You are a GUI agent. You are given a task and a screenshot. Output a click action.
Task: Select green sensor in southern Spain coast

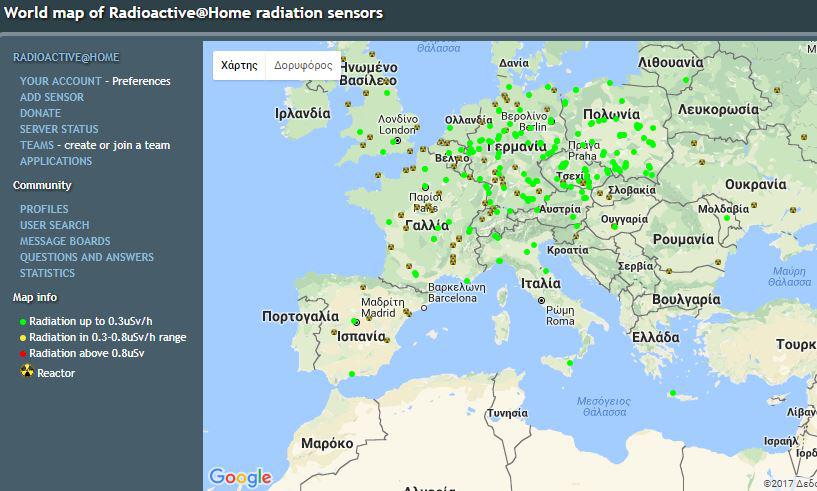[x=352, y=374]
